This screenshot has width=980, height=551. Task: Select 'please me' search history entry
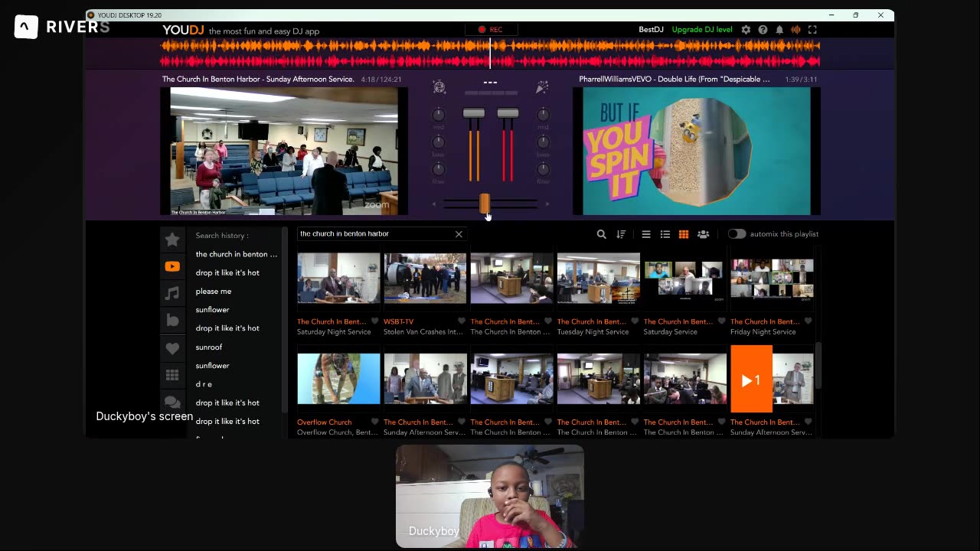coord(213,292)
